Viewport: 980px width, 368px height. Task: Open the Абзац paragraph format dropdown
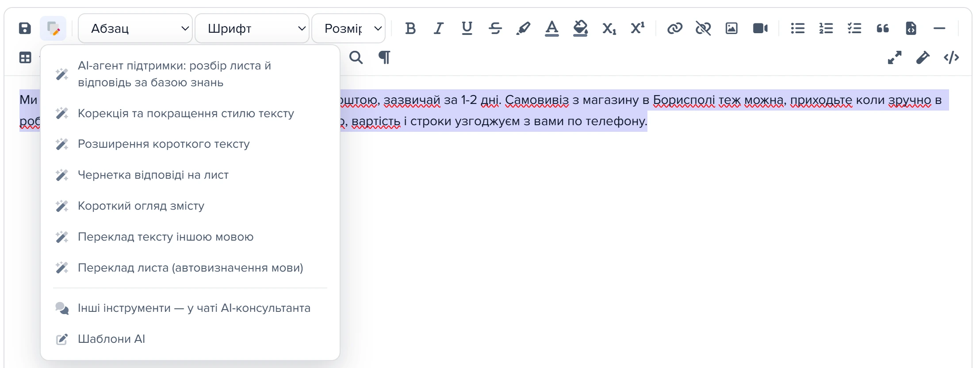tap(135, 28)
